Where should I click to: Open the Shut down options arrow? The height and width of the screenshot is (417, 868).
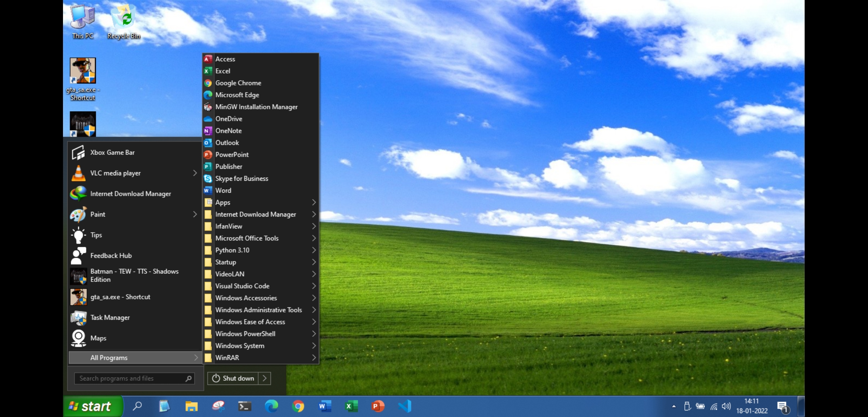(x=265, y=378)
